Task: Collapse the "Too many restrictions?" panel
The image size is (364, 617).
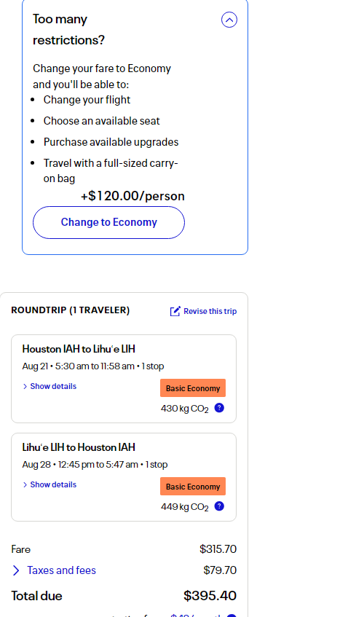Action: tap(229, 20)
